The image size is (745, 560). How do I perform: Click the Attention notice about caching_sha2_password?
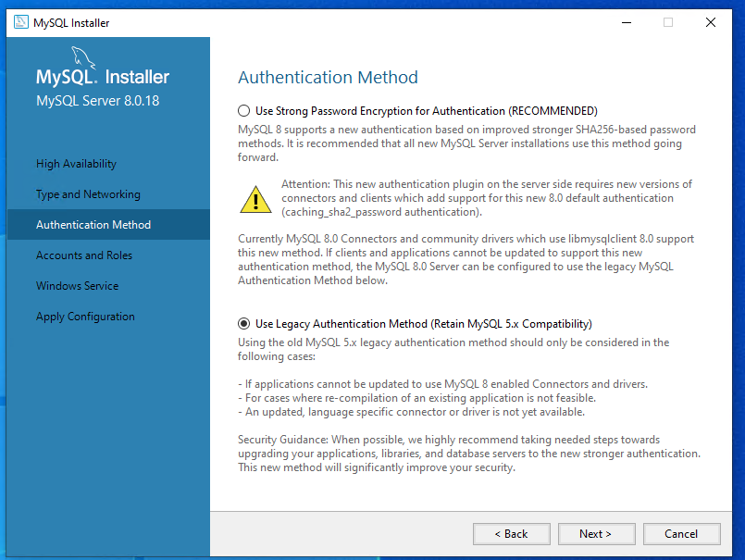(x=486, y=198)
